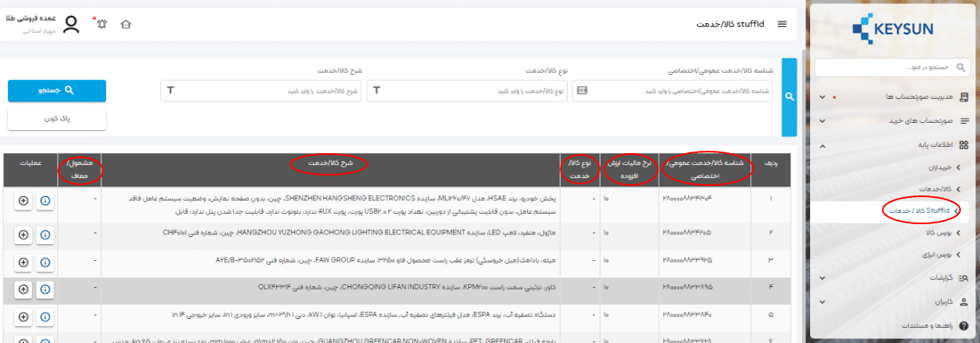Expand the کاربران menu chevron

(822, 302)
